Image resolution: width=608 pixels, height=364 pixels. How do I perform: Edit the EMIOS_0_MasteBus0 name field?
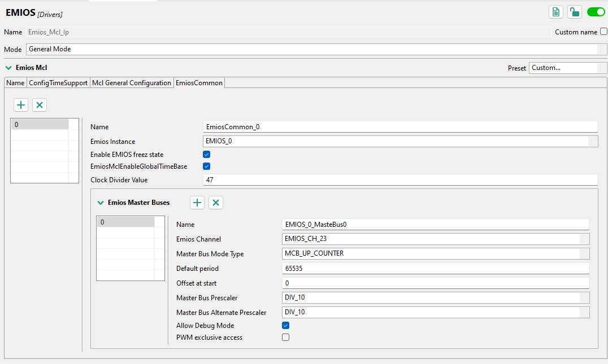[x=436, y=225]
